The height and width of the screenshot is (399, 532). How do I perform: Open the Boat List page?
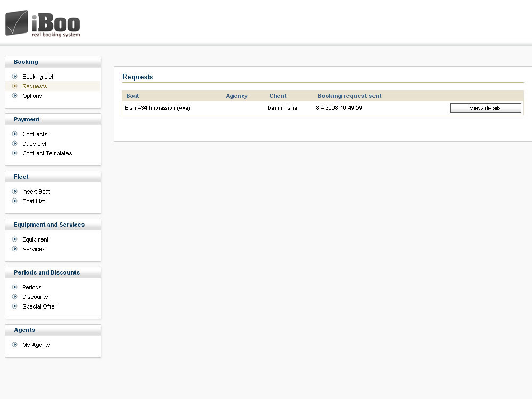tap(34, 201)
